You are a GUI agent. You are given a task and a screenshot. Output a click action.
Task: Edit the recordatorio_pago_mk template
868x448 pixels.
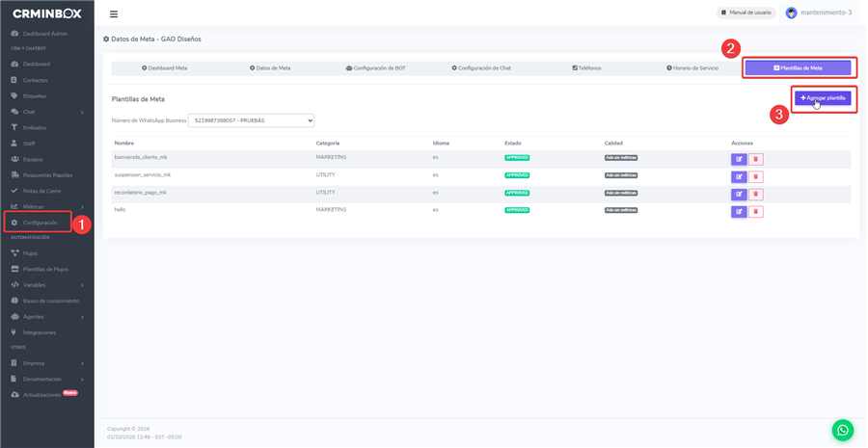click(x=739, y=195)
